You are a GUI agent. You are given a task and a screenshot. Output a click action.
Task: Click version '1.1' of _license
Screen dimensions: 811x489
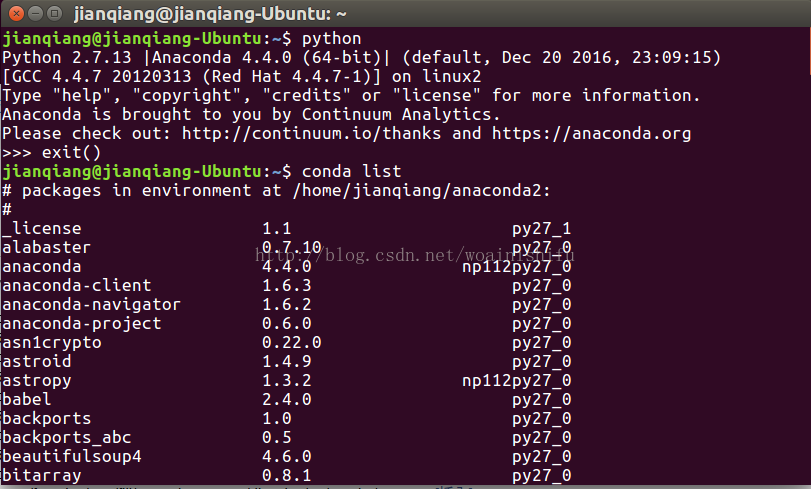point(277,229)
